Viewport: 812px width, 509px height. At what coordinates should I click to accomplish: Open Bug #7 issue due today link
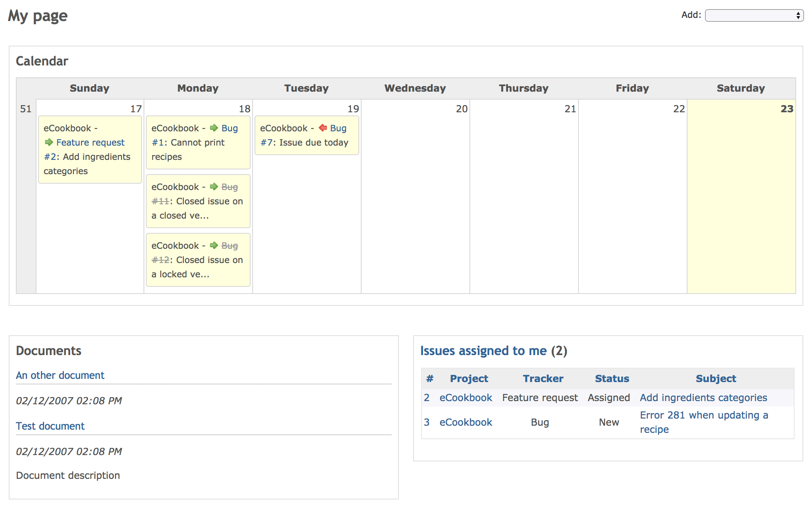pyautogui.click(x=338, y=128)
